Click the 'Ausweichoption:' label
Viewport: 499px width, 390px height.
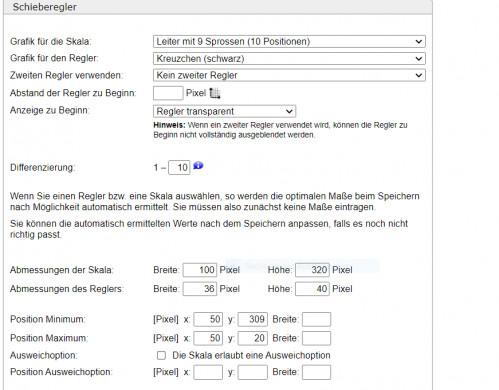tap(44, 355)
